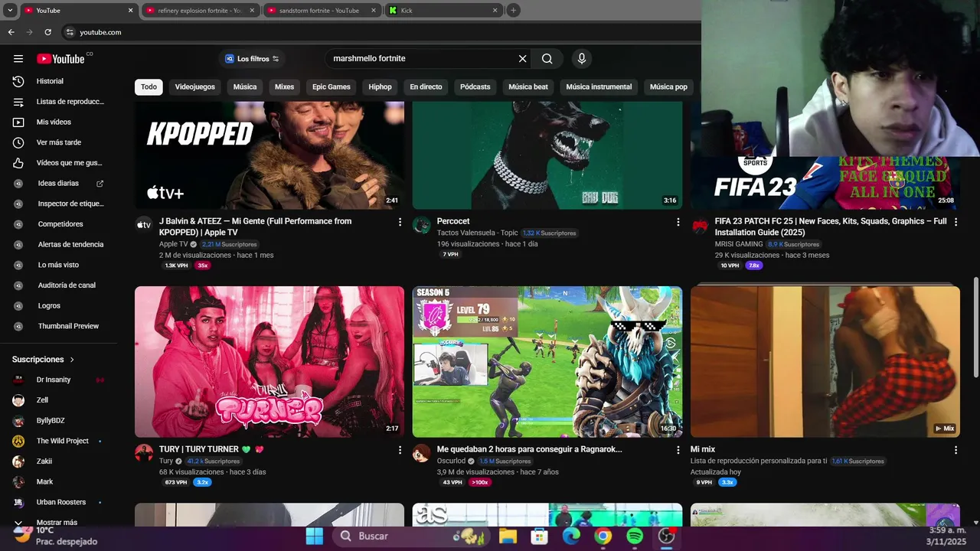Open options menu for Mi mix
980x551 pixels.
tap(955, 450)
